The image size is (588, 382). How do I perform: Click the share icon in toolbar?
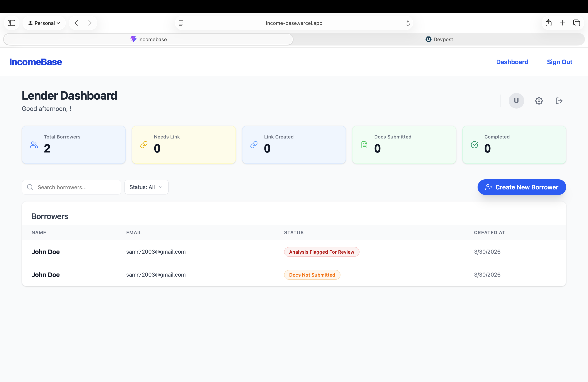point(549,23)
